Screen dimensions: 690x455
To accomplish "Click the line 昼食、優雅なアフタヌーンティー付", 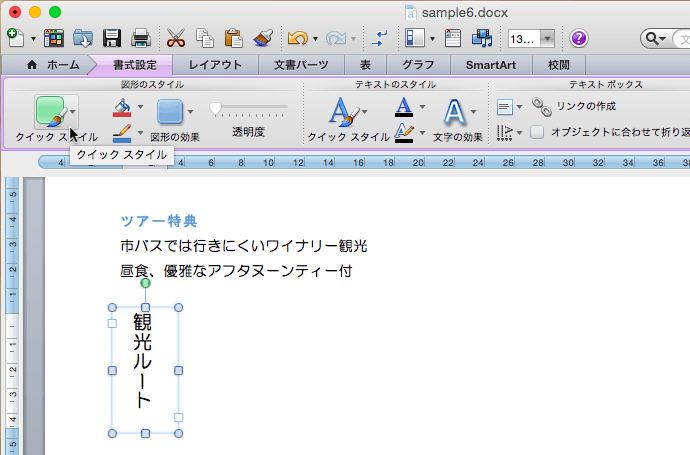I will 236,271.
